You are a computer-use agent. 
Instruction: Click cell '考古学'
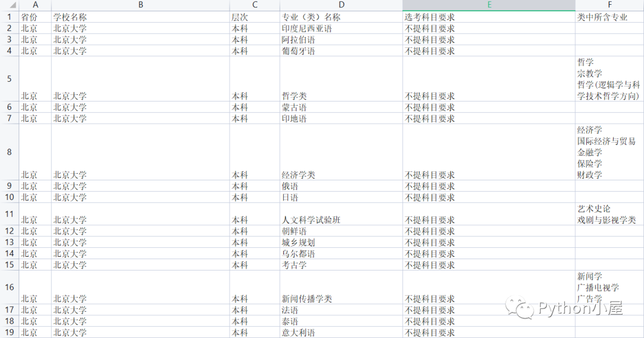[x=341, y=265]
